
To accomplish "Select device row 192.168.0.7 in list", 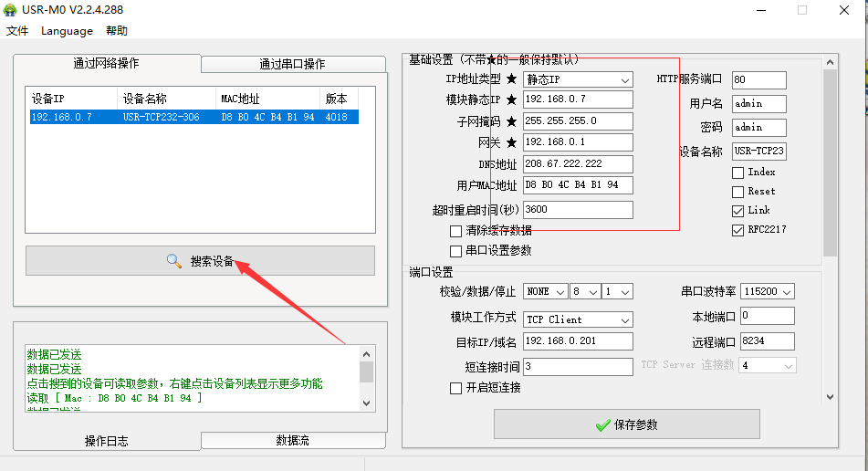I will pyautogui.click(x=194, y=118).
